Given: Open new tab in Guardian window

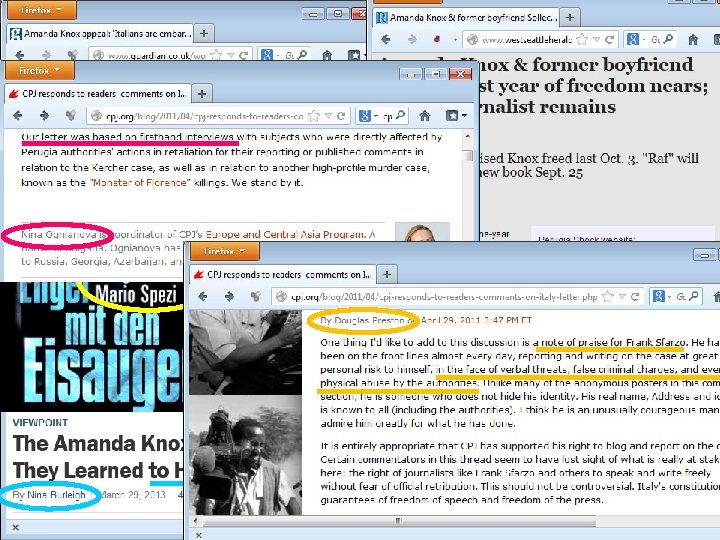Looking at the screenshot, I should click(204, 33).
